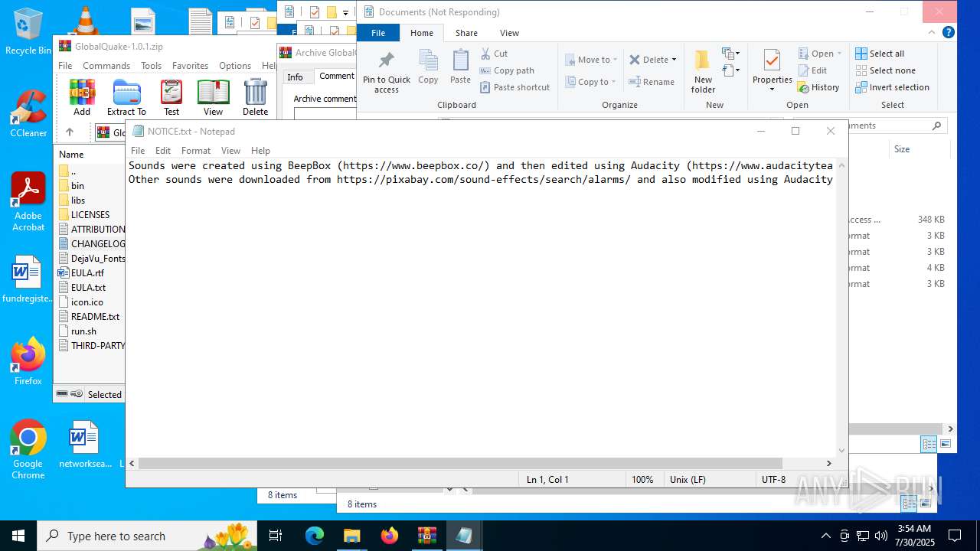Click the Notepad horizontal scrollbar thumb

[x=460, y=463]
